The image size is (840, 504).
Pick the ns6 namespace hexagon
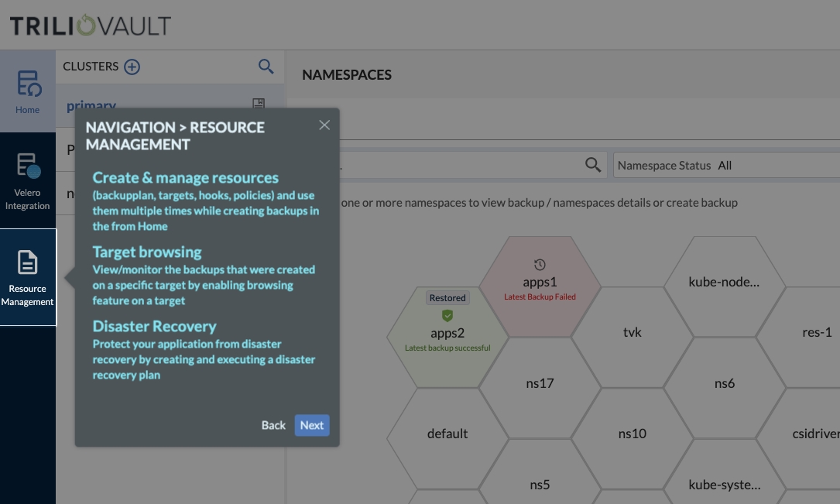coord(725,383)
